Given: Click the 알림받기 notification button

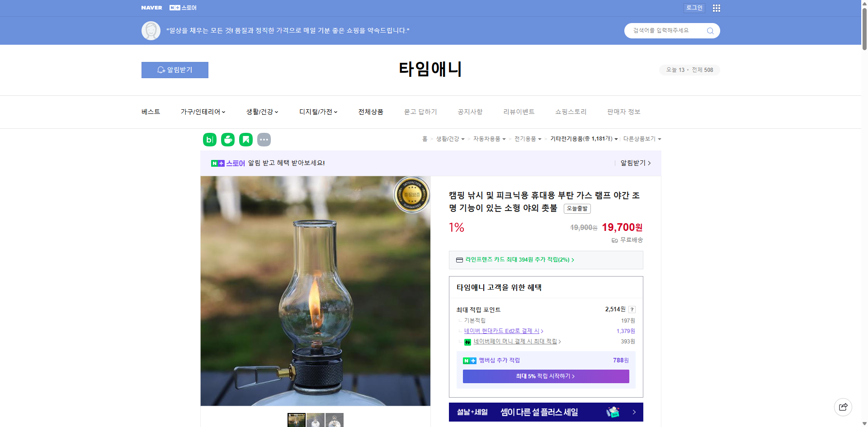Looking at the screenshot, I should [175, 70].
